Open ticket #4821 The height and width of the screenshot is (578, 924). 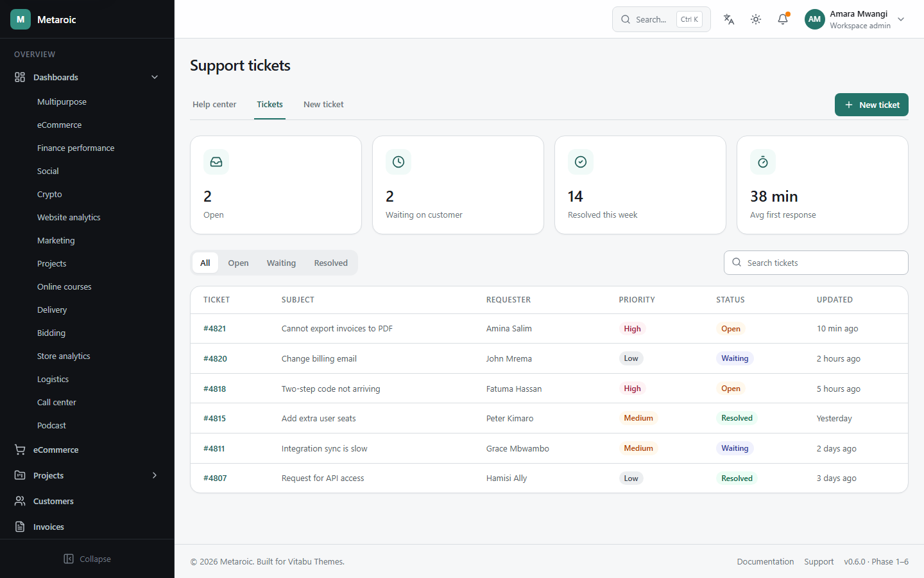[x=214, y=328]
